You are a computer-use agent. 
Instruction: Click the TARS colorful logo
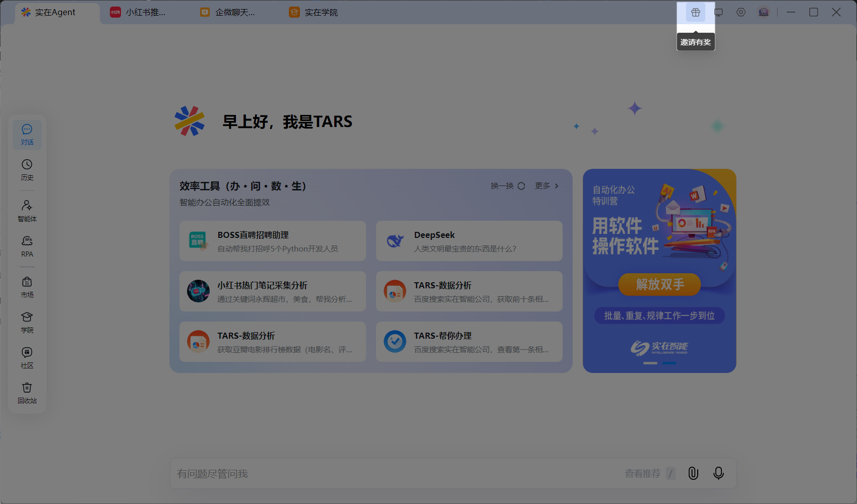pos(190,121)
